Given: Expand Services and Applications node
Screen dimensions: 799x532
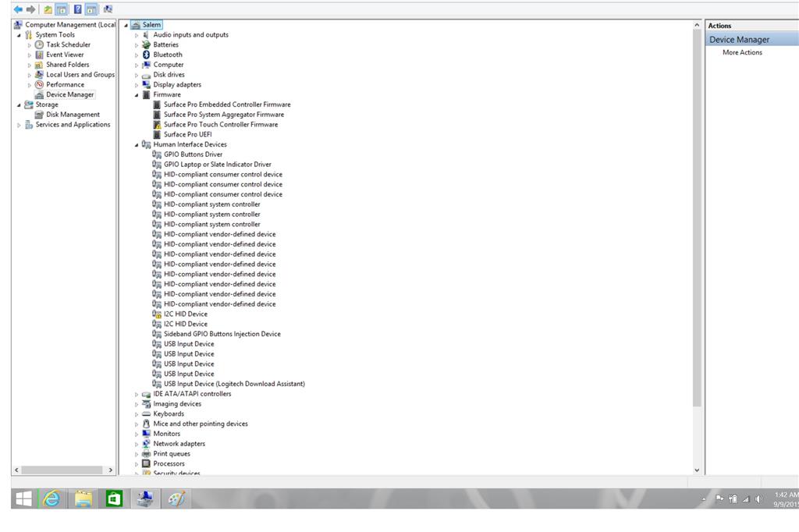Looking at the screenshot, I should [x=19, y=125].
